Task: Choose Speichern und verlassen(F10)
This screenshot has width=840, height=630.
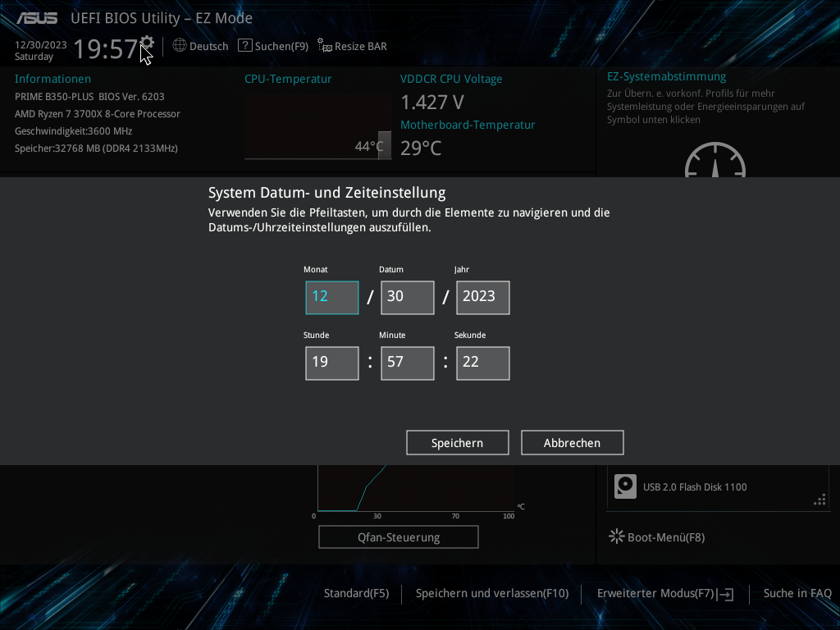Action: pyautogui.click(x=492, y=594)
